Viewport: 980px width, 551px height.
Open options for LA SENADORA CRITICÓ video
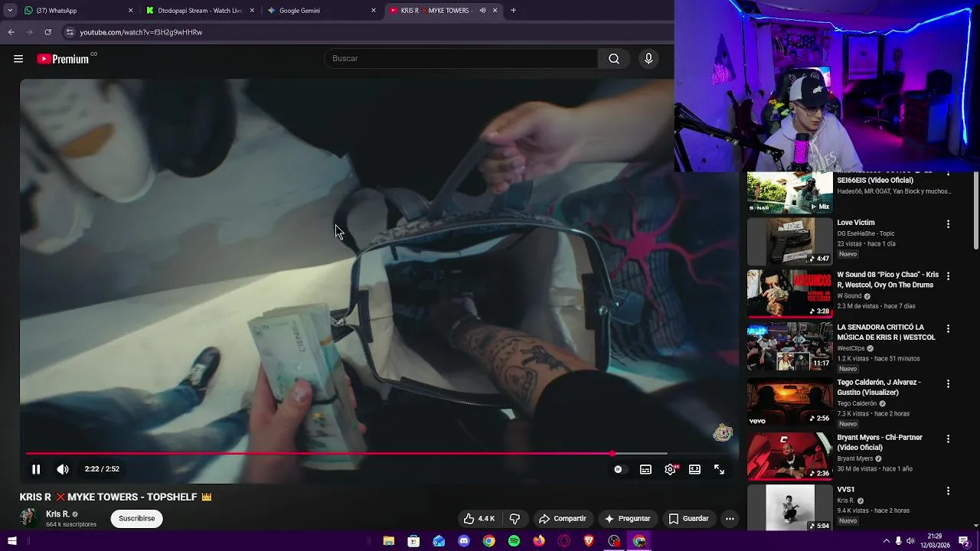[x=948, y=329]
